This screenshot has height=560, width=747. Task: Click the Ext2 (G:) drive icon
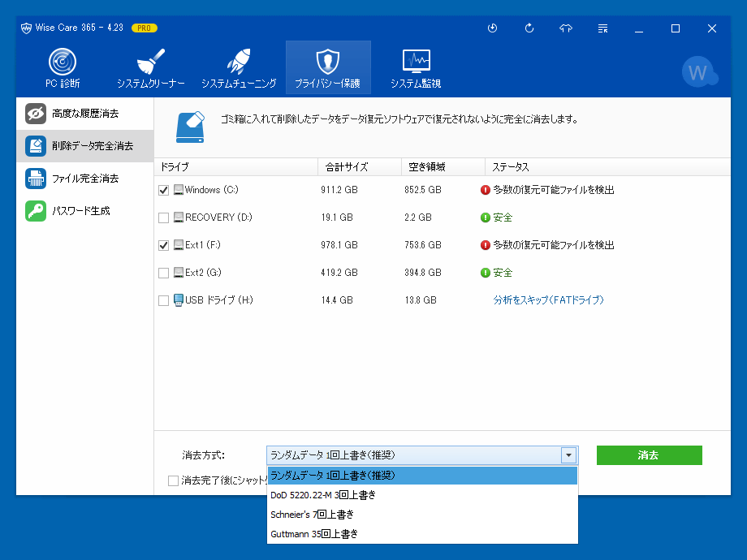[x=179, y=273]
